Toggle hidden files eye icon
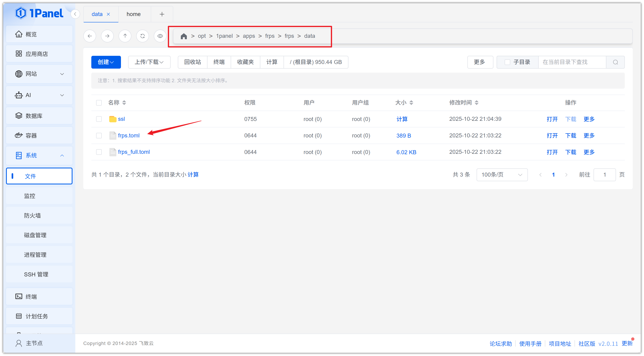This screenshot has height=356, width=644. (x=160, y=36)
